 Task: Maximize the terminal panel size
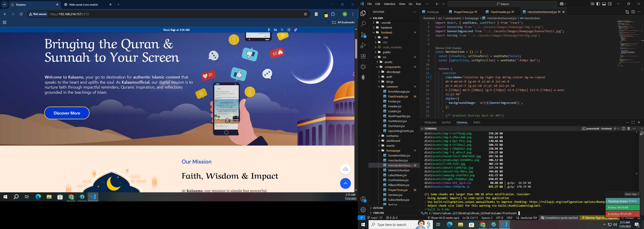[633, 123]
